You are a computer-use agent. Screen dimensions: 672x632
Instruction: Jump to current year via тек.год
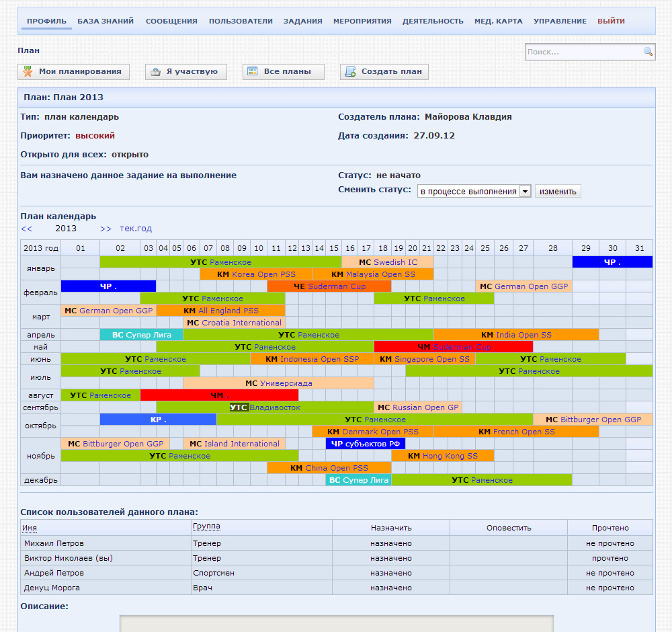(136, 229)
